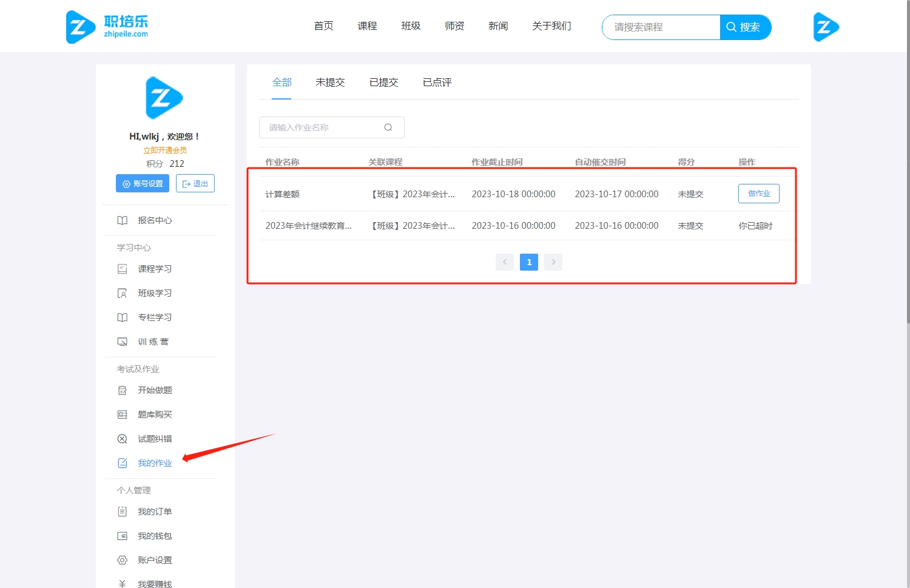Image resolution: width=910 pixels, height=588 pixels.
Task: Click the 班级学习 icon in sidebar
Action: [123, 293]
